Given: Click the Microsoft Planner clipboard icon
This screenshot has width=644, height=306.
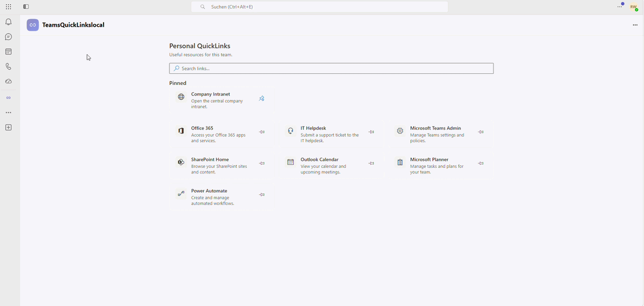Looking at the screenshot, I should coord(400,162).
